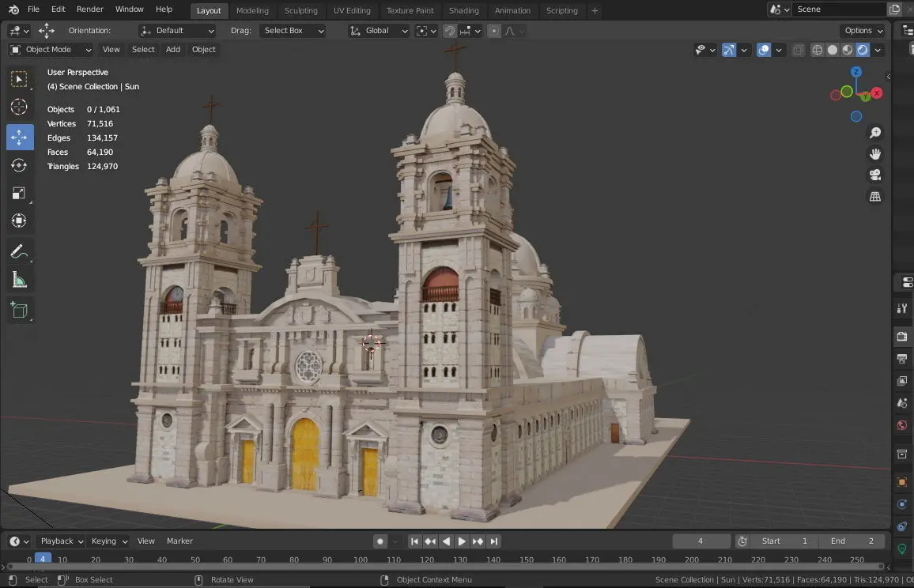Select the Cursor tool

tap(19, 107)
